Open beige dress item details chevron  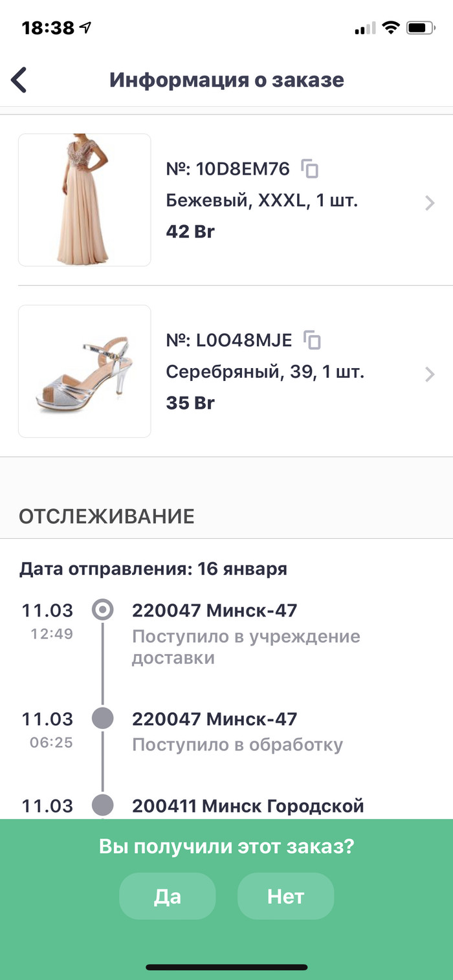coord(430,203)
